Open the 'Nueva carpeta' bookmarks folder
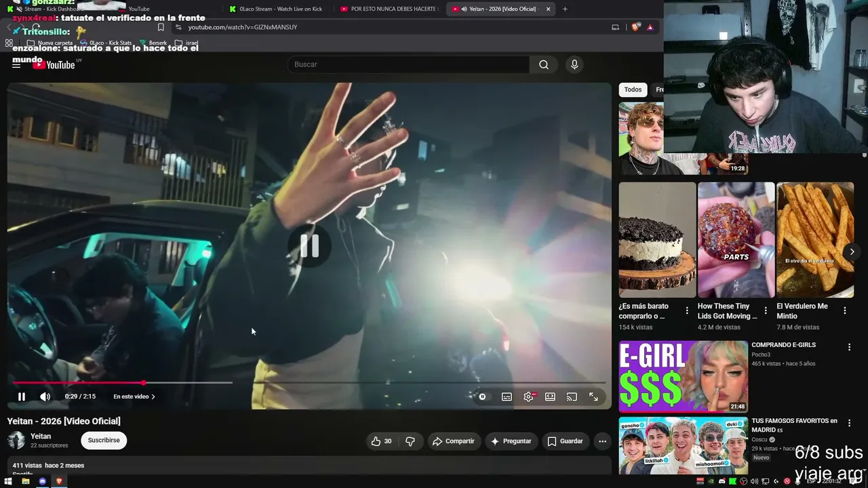 point(50,43)
